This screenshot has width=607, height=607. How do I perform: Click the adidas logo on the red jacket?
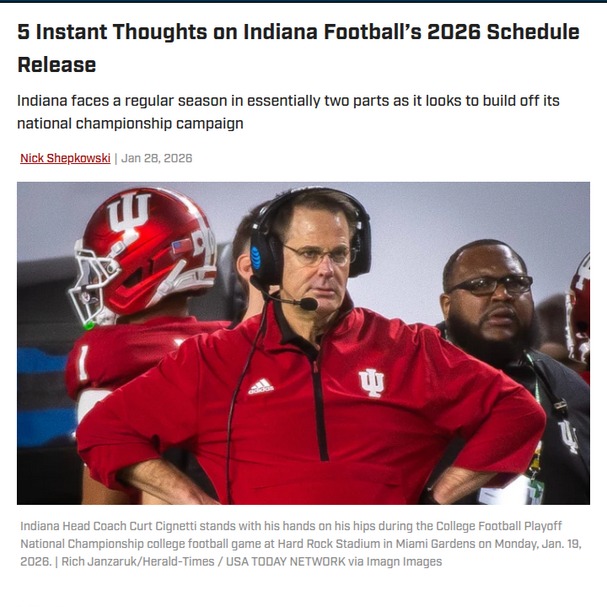(261, 386)
